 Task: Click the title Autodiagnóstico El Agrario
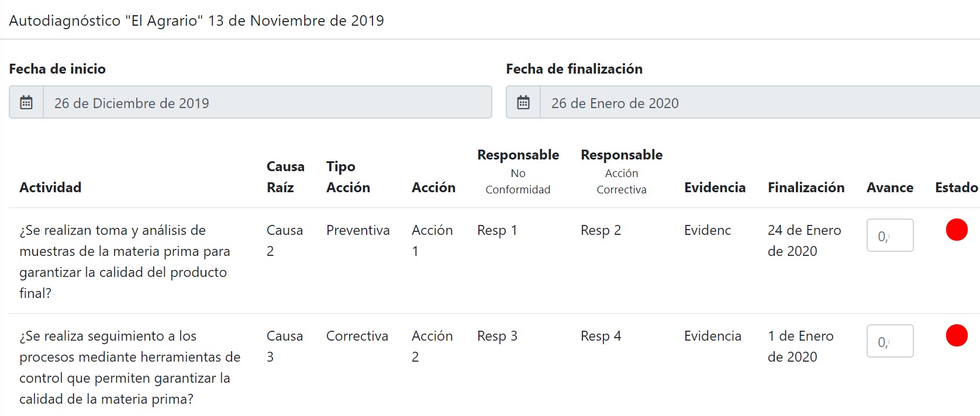coord(195,20)
